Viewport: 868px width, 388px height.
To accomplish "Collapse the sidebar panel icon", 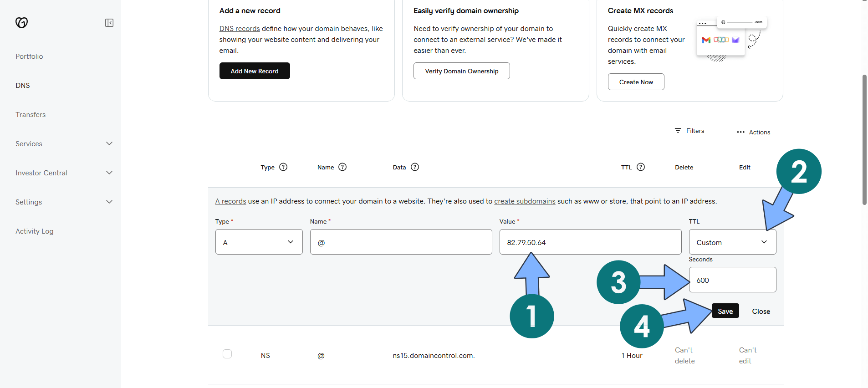I will point(109,23).
